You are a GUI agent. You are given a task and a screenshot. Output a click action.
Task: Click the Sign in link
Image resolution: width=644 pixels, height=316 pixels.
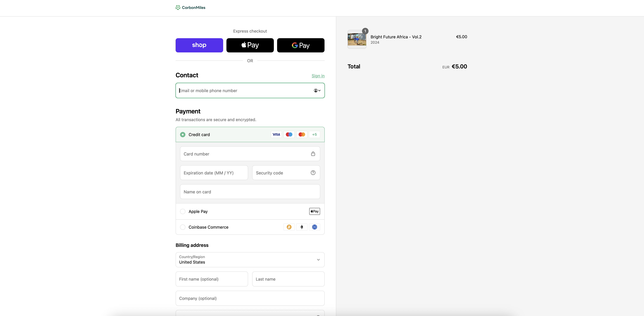(x=318, y=76)
